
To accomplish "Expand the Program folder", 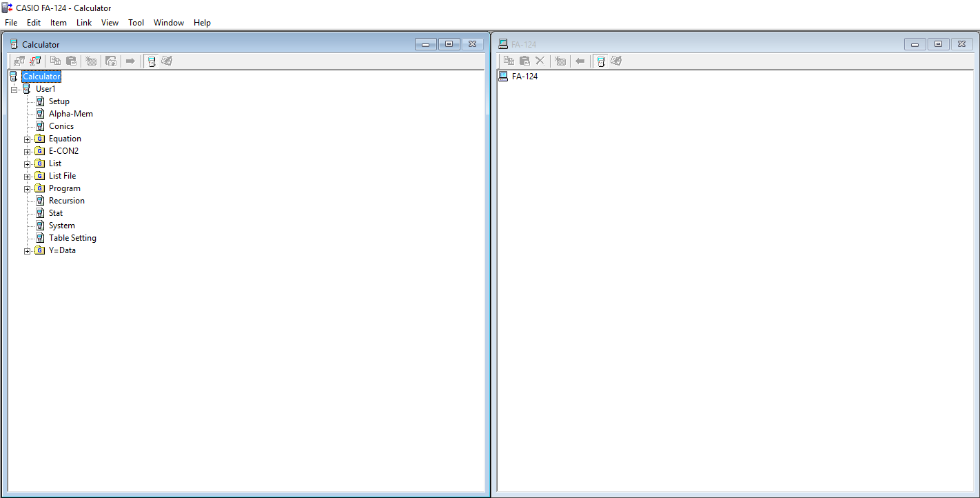I will [28, 188].
